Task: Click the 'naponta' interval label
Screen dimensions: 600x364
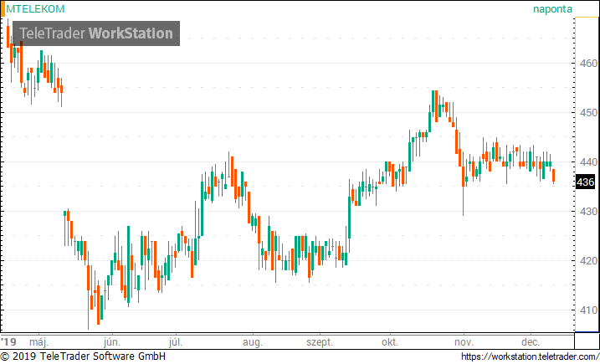Action: pyautogui.click(x=552, y=9)
